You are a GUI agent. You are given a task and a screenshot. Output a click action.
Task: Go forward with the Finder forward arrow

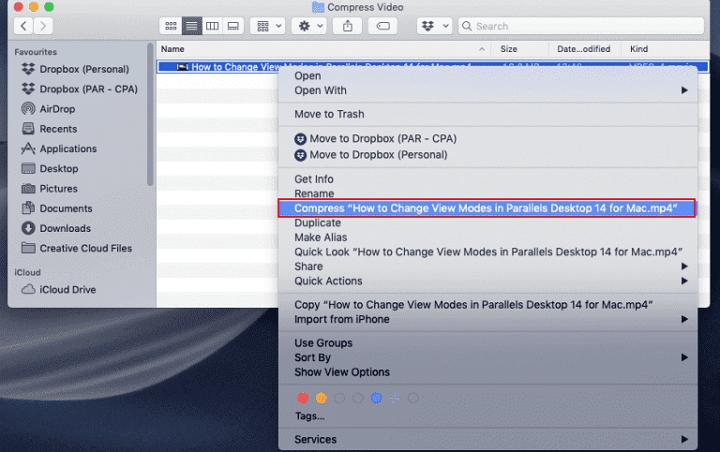(x=43, y=26)
